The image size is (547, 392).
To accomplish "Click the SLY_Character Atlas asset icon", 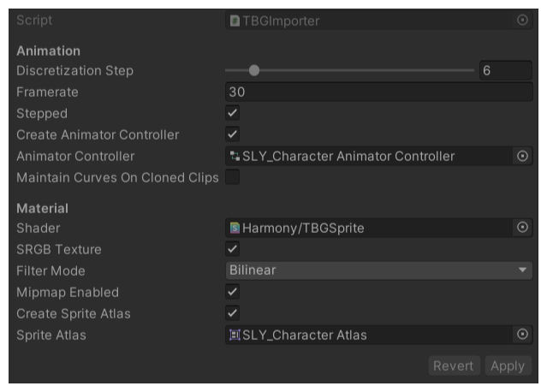I will tap(235, 335).
